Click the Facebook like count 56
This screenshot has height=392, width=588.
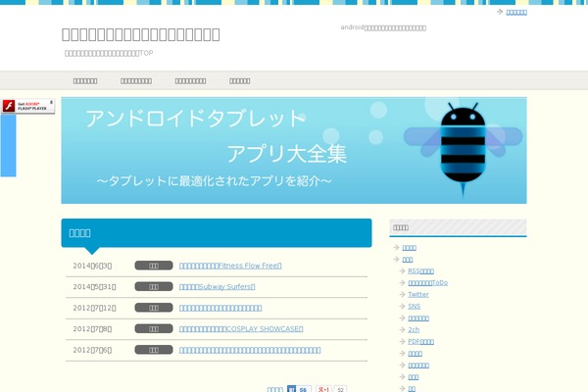pyautogui.click(x=304, y=389)
